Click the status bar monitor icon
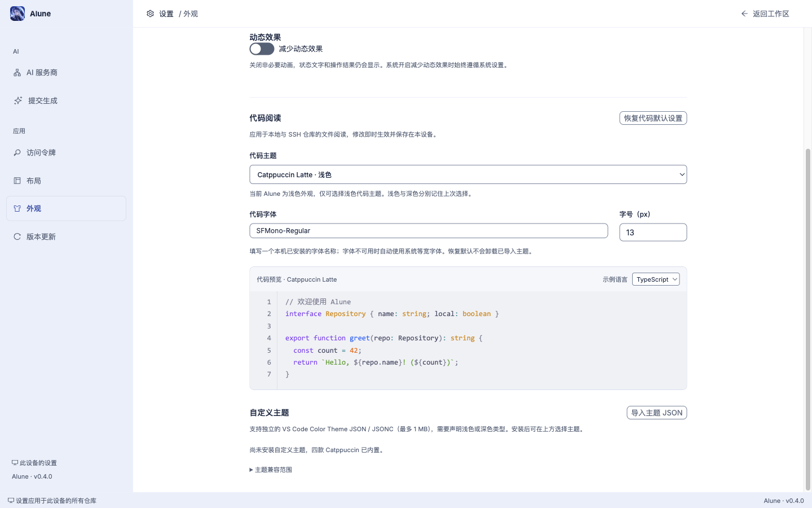The image size is (812, 508). pyautogui.click(x=11, y=501)
